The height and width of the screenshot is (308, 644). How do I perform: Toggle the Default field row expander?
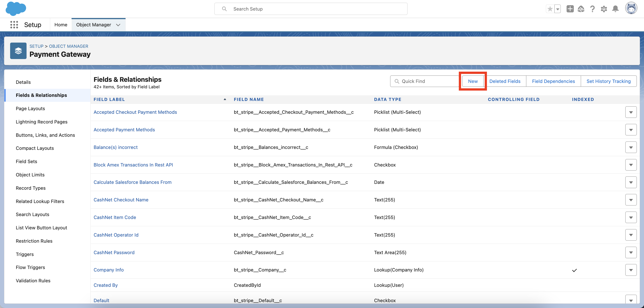[x=631, y=300]
